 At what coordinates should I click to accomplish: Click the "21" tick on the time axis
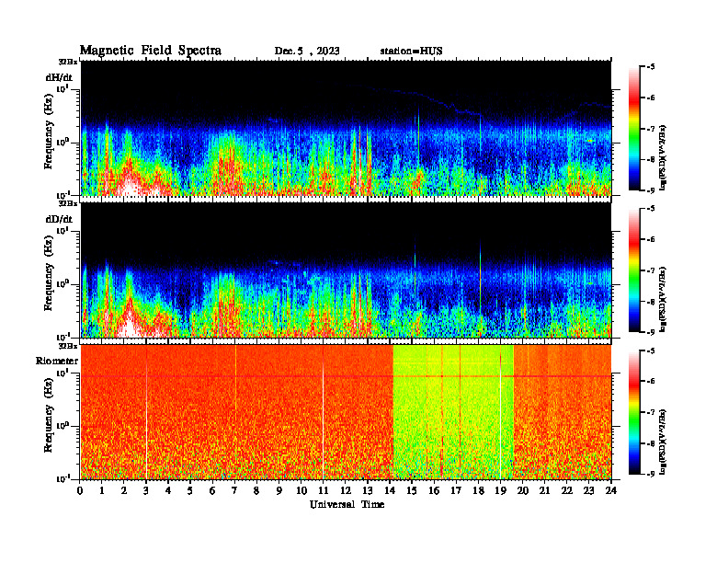tap(544, 490)
